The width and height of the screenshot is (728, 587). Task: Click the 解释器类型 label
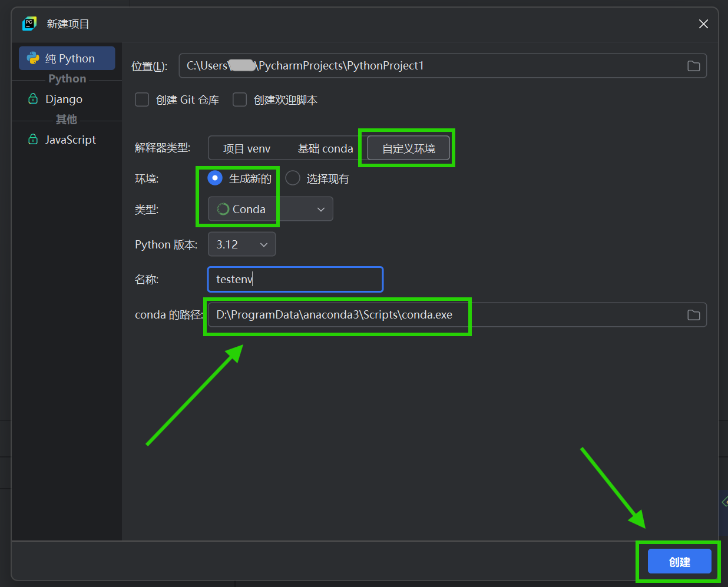coord(163,148)
